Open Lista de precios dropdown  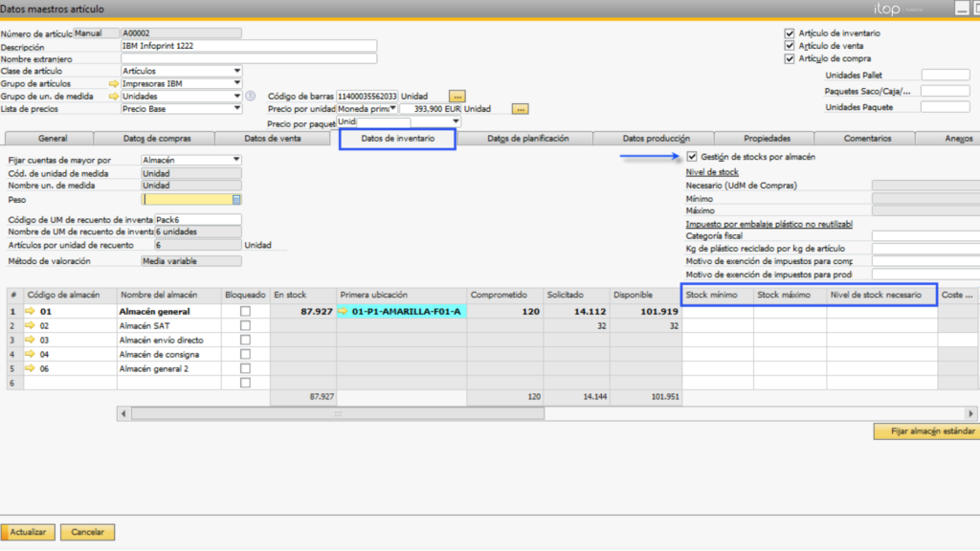pyautogui.click(x=237, y=109)
